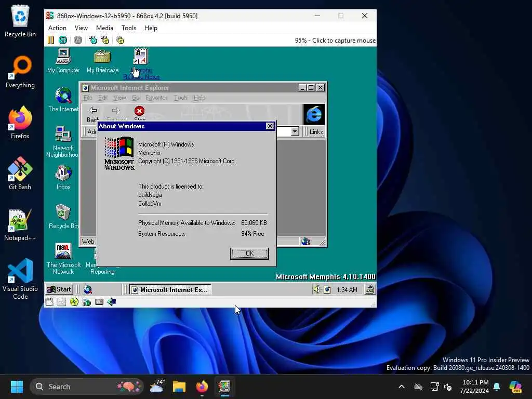Click the Back arrow in Internet Explorer
Viewport: 532px width, 399px height.
(92, 114)
